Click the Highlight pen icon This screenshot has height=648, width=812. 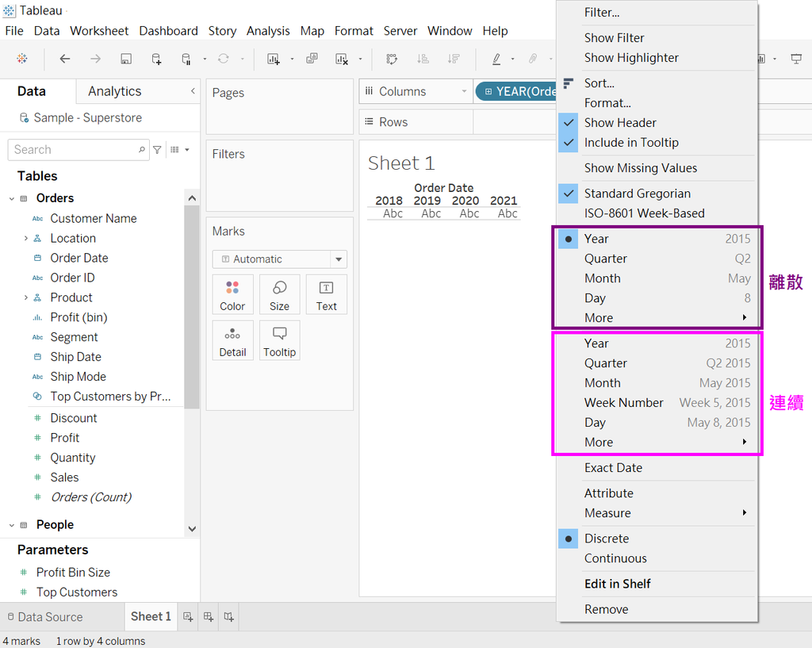coord(496,59)
